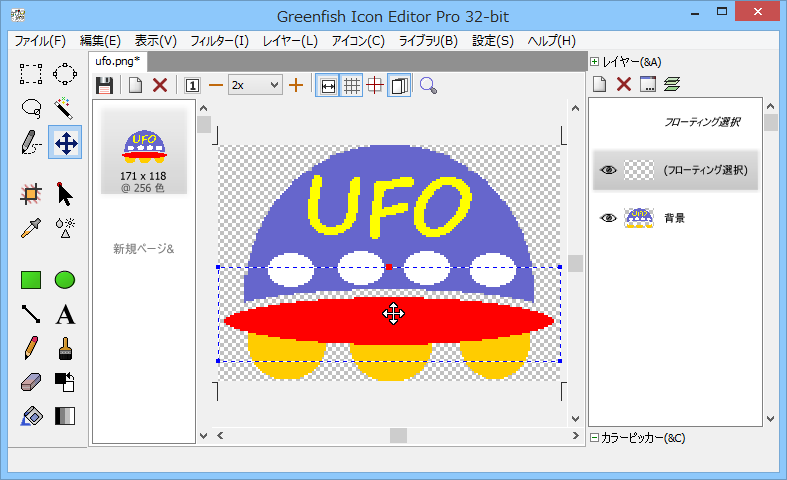Select the Filled Ellipse tool
This screenshot has height=480, width=787.
65,280
